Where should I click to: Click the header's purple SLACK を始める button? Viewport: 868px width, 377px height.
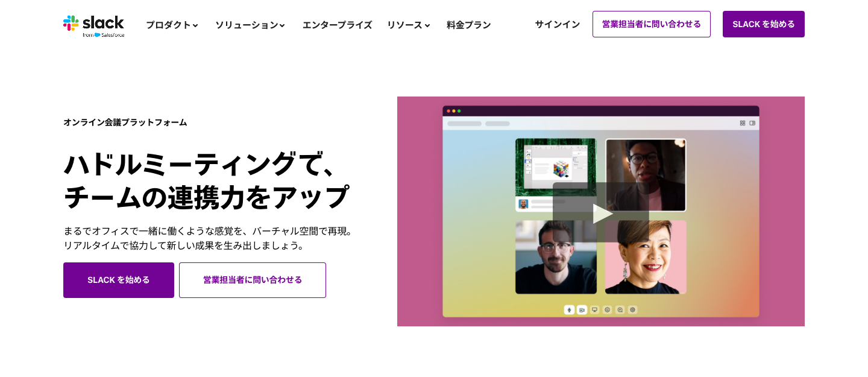pos(764,24)
